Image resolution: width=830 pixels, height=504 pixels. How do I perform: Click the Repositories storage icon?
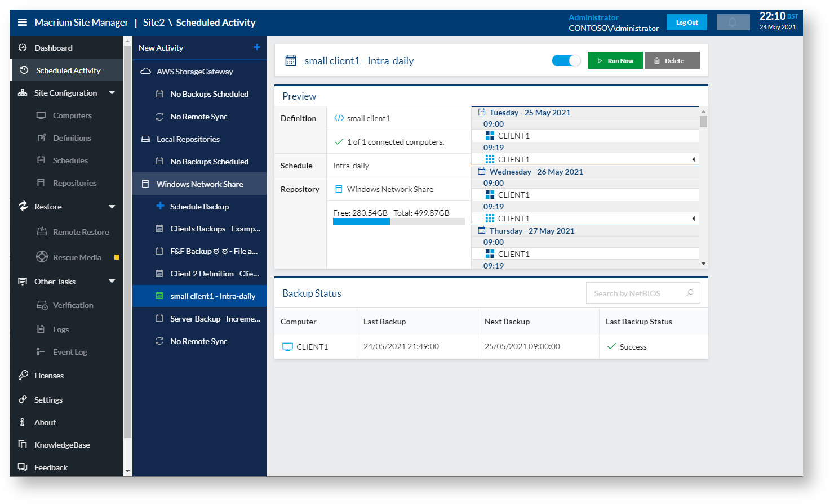click(41, 183)
